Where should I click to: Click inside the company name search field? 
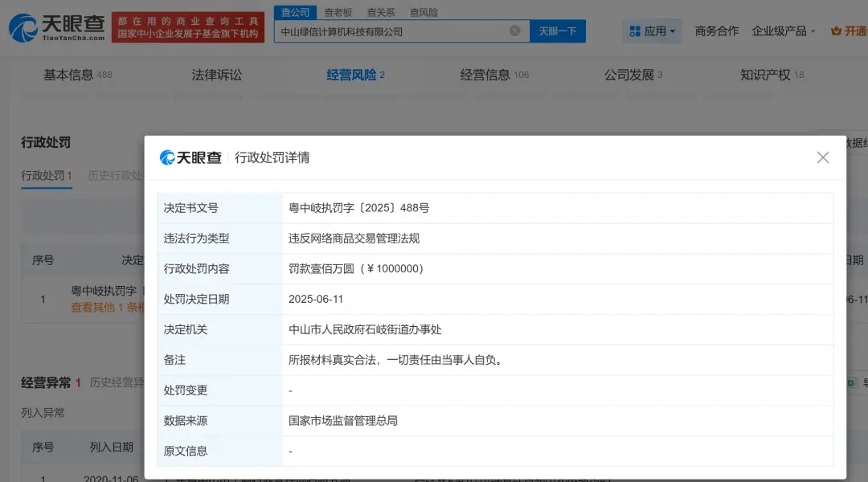386,31
